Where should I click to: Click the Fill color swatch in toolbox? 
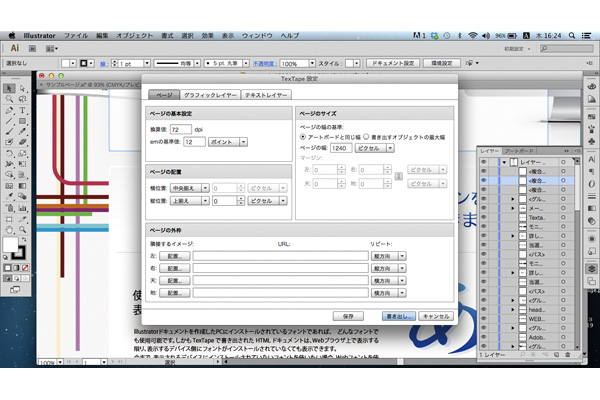click(x=12, y=243)
